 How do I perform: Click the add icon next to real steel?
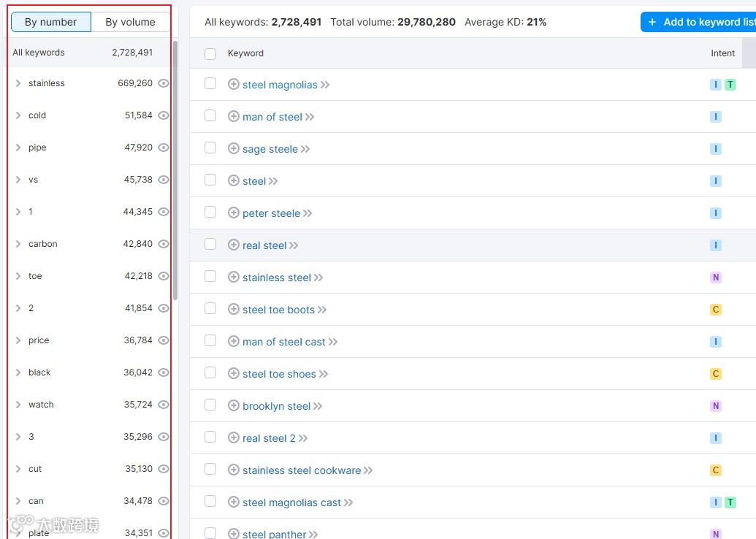point(234,245)
